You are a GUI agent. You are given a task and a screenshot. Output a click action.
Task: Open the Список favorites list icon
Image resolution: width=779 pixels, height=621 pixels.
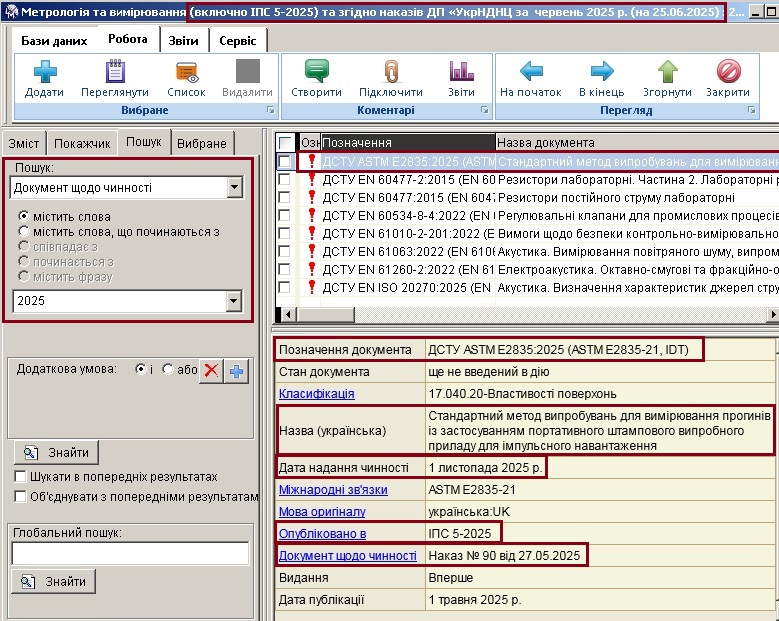[x=187, y=72]
